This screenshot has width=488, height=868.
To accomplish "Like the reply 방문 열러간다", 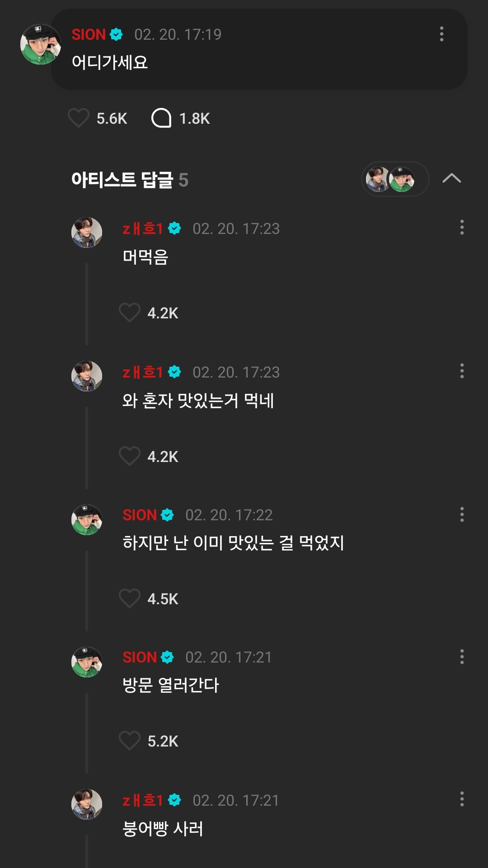I will point(130,741).
